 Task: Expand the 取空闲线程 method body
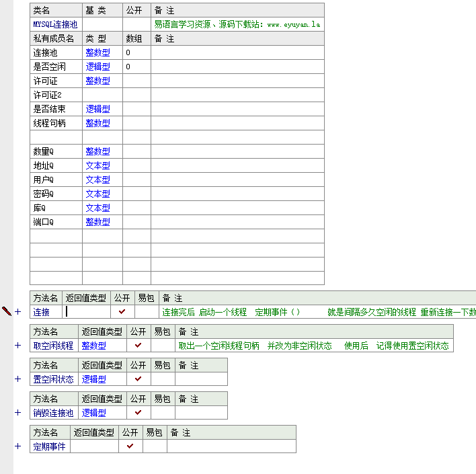(18, 346)
